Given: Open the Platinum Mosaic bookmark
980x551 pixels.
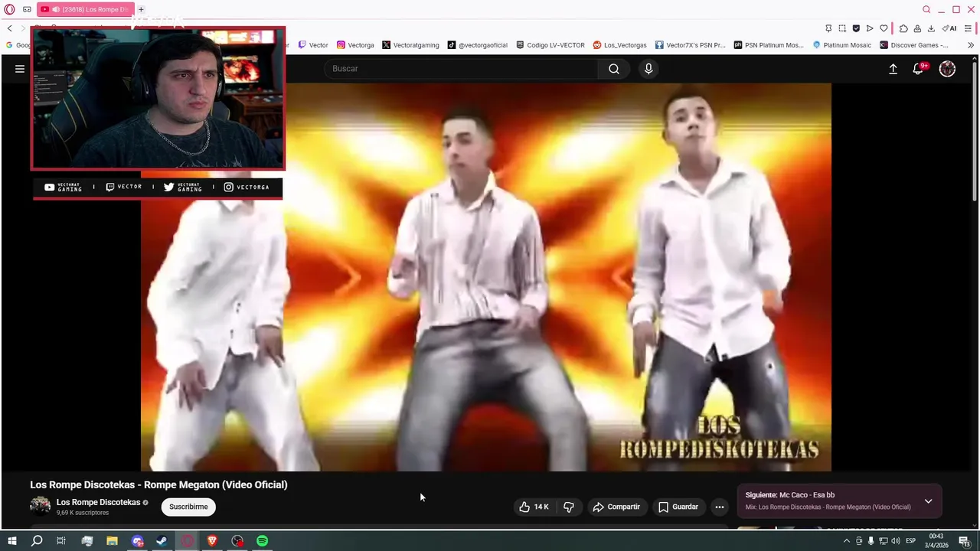Looking at the screenshot, I should click(x=842, y=45).
